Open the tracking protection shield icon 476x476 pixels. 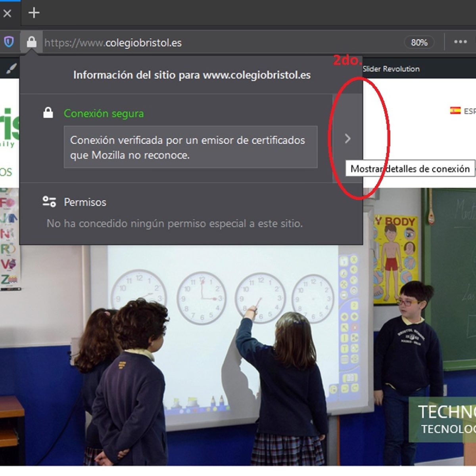[9, 42]
